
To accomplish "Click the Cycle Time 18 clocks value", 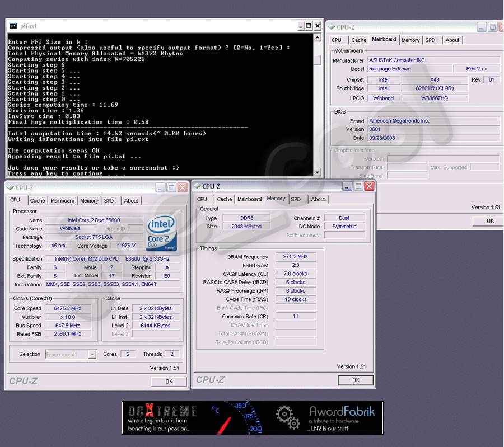I will coord(295,299).
